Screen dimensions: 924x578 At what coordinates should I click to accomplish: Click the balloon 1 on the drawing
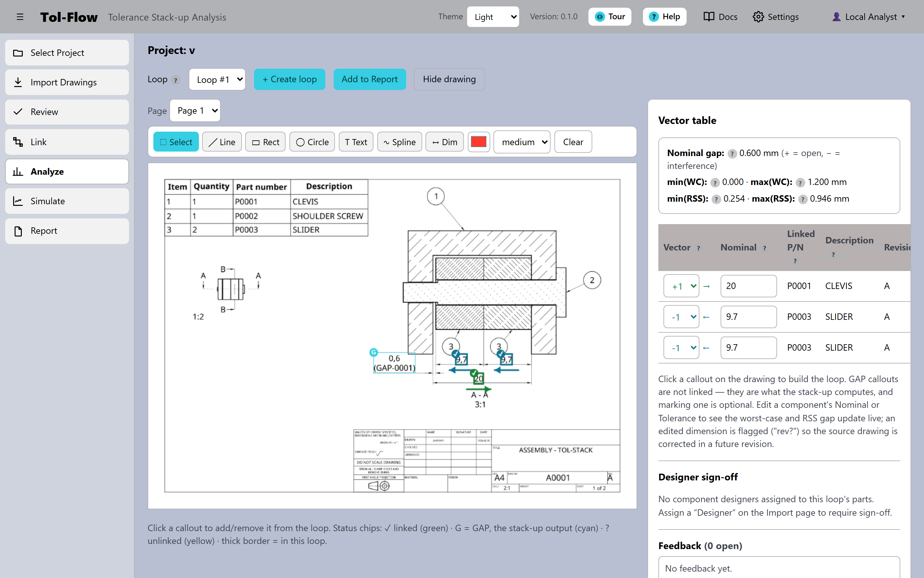click(x=436, y=197)
